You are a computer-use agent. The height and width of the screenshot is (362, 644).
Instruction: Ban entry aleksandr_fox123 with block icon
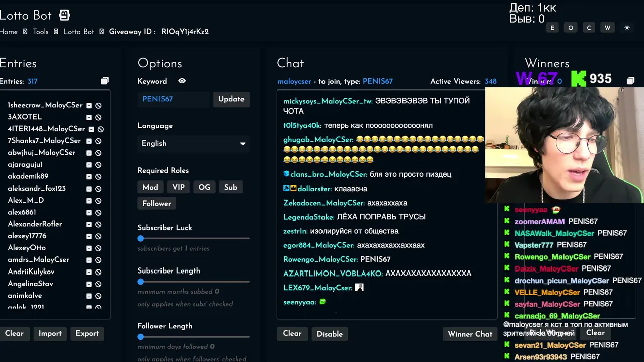pos(98,189)
